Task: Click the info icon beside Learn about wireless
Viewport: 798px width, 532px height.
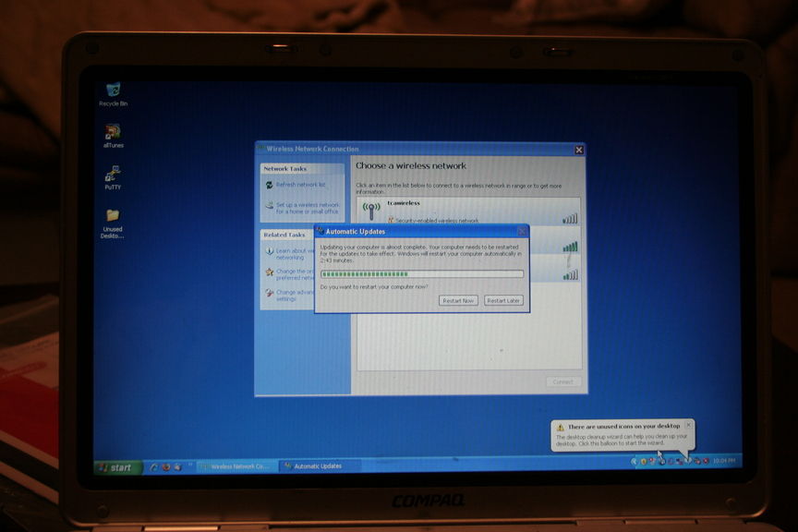Action: 269,251
